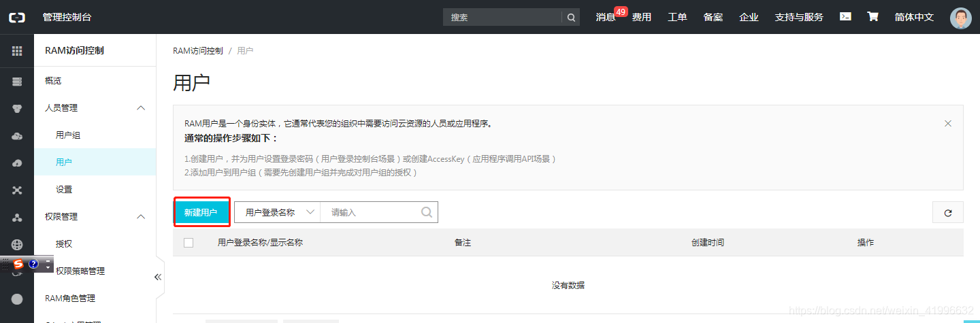This screenshot has height=323, width=980.
Task: Close the RAM user info banner
Action: pos(948,124)
